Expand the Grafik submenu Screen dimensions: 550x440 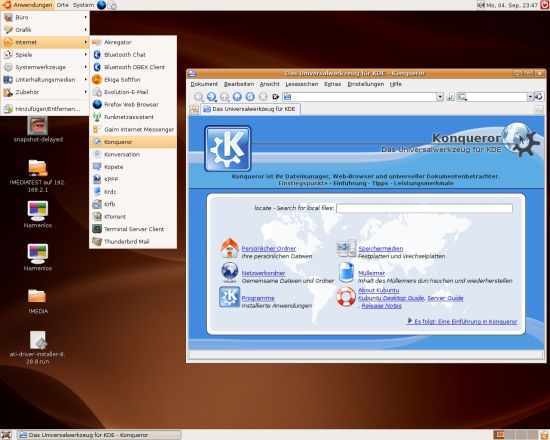click(45, 30)
